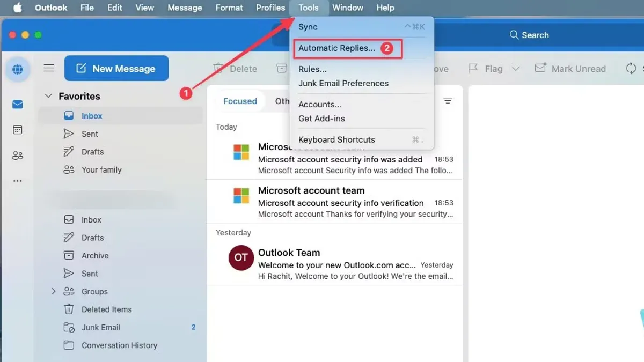Expand the Groups folder chevron
The height and width of the screenshot is (362, 644).
53,291
